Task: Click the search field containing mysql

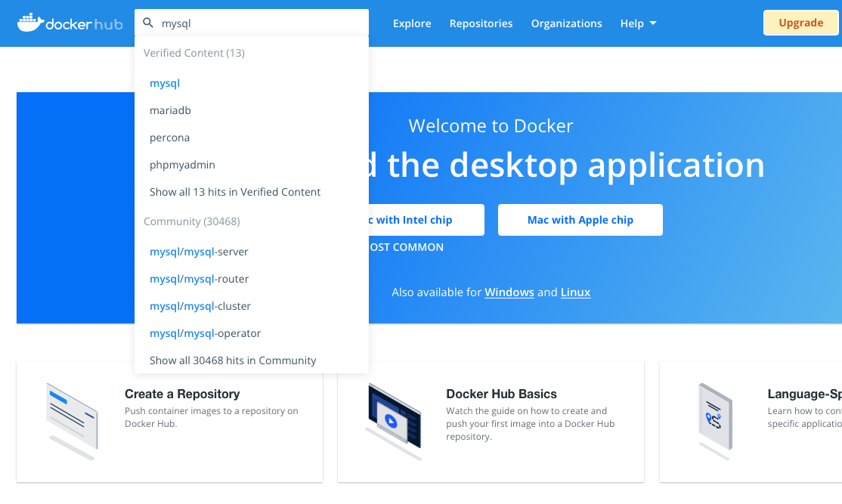Action: coord(251,23)
